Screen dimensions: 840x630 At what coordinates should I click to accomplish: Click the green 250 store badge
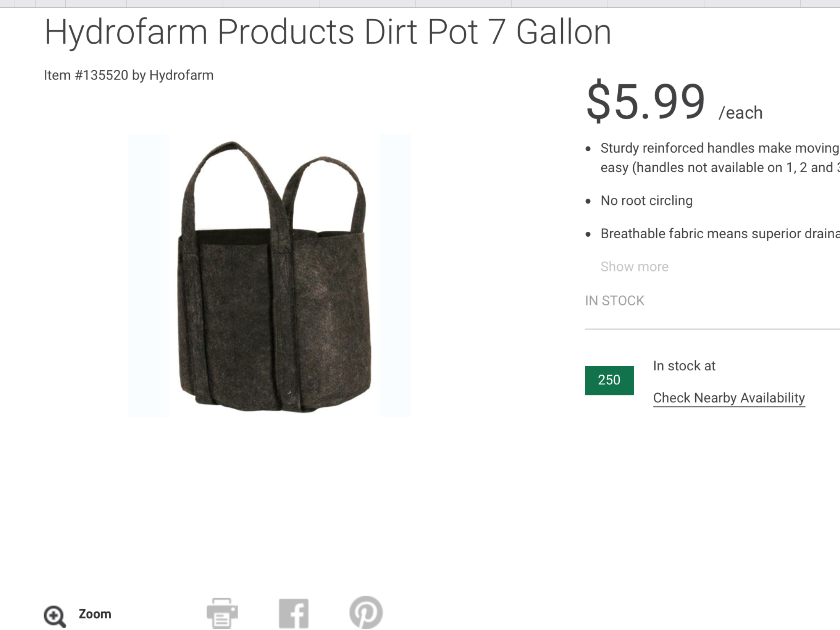609,380
